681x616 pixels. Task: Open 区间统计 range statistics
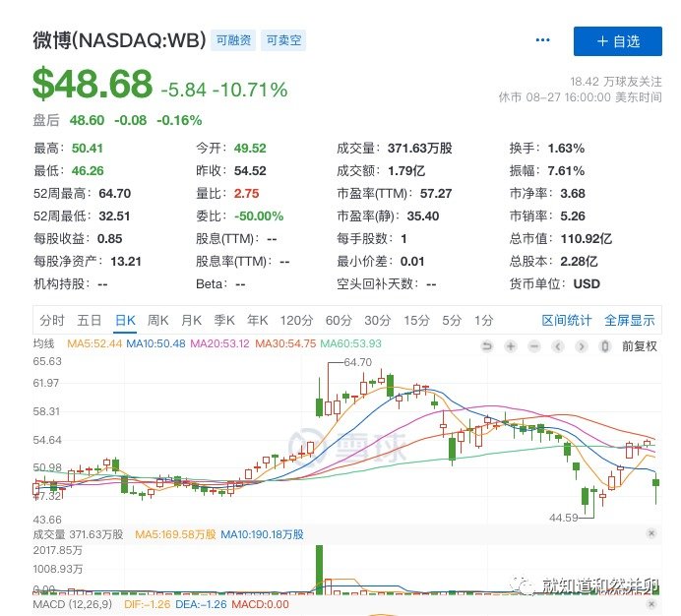coord(566,321)
